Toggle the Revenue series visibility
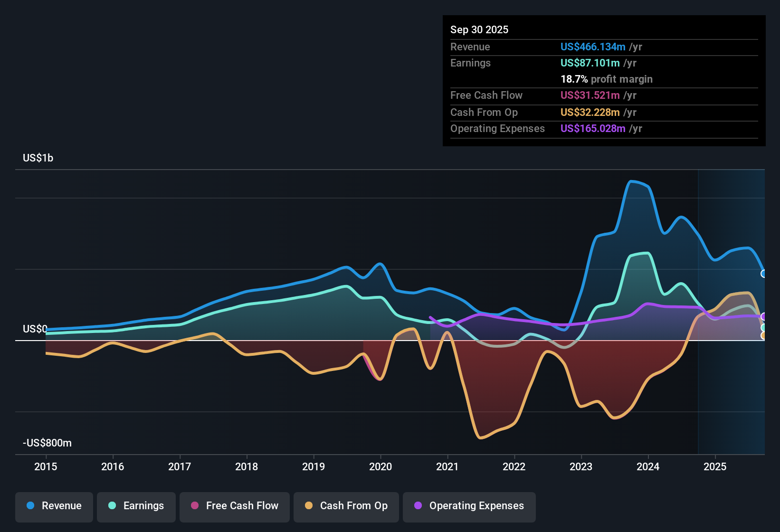 54,506
